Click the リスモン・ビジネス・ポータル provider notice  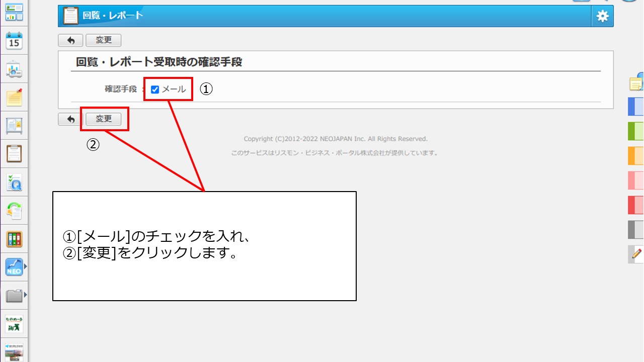(335, 153)
